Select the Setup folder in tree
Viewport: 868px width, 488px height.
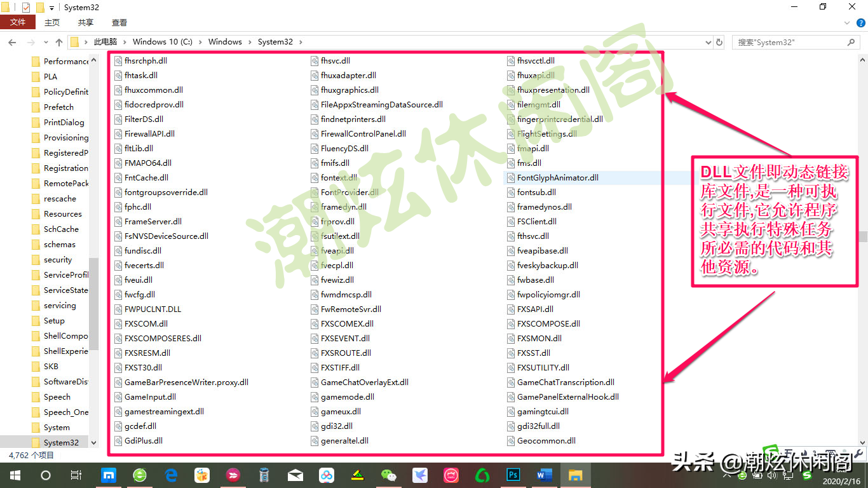tap(54, 320)
